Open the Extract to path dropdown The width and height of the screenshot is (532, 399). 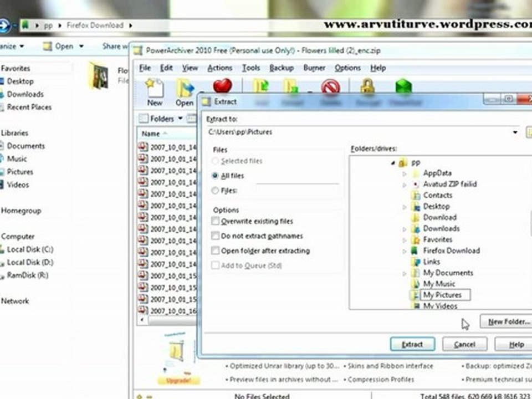pos(515,132)
